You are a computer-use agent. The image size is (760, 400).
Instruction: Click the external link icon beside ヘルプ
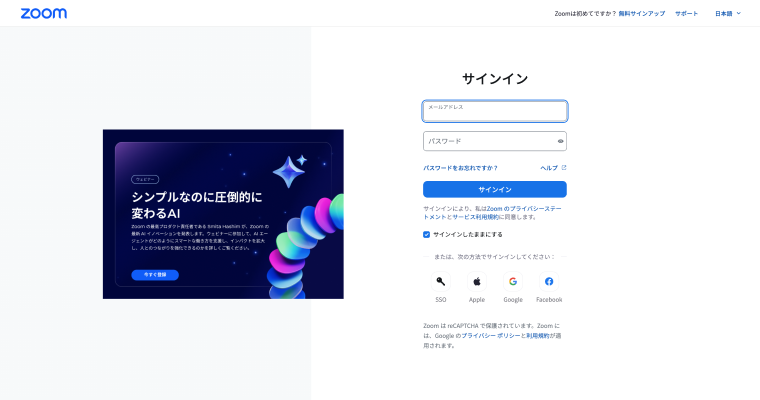(x=564, y=168)
